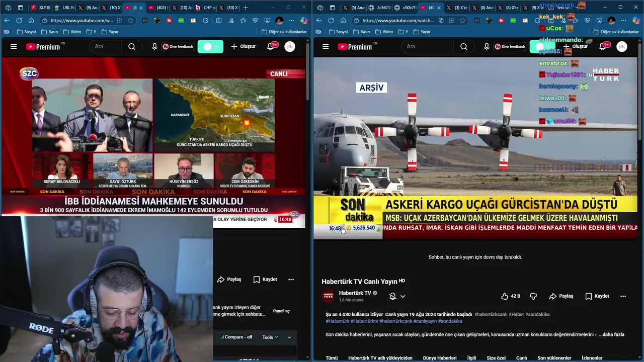The height and width of the screenshot is (362, 644).
Task: Select Tümü filter chip
Action: pyautogui.click(x=332, y=358)
